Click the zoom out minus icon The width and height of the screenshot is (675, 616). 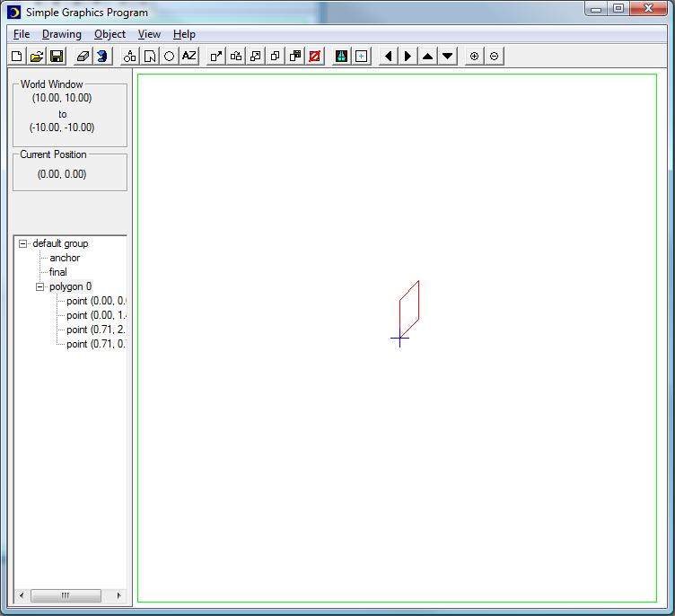pos(494,56)
